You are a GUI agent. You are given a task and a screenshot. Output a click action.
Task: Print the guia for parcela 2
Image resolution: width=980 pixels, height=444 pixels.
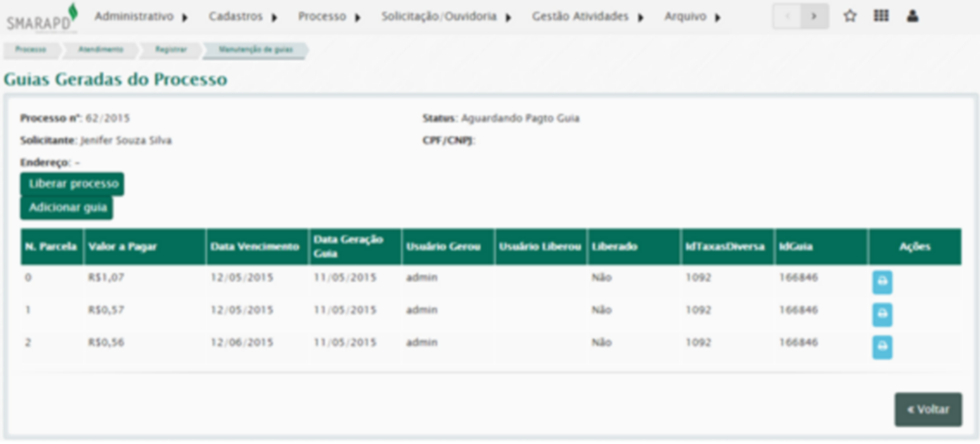pyautogui.click(x=881, y=347)
